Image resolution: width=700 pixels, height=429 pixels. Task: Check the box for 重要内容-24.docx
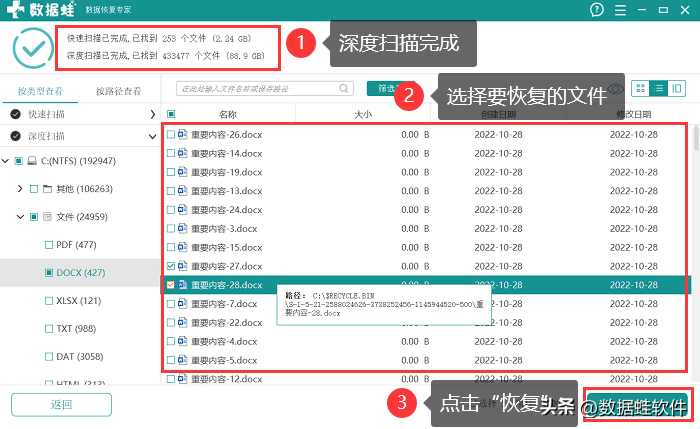point(171,209)
